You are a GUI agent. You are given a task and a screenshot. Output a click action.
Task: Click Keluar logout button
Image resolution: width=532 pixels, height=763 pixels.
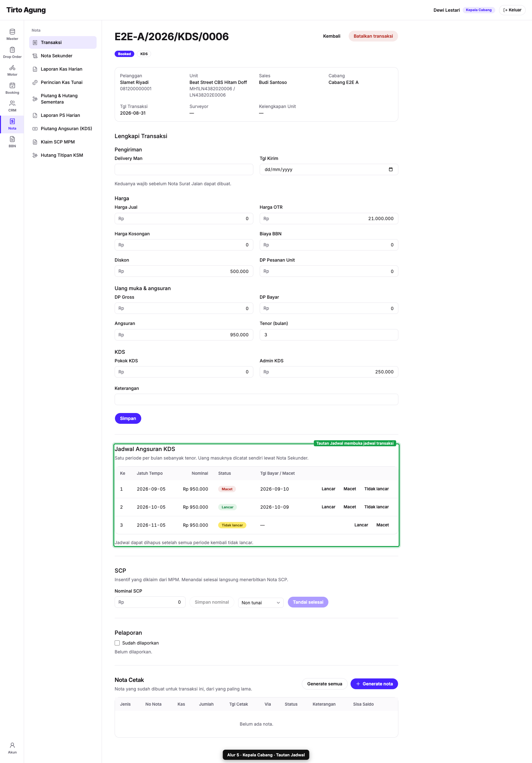click(512, 10)
